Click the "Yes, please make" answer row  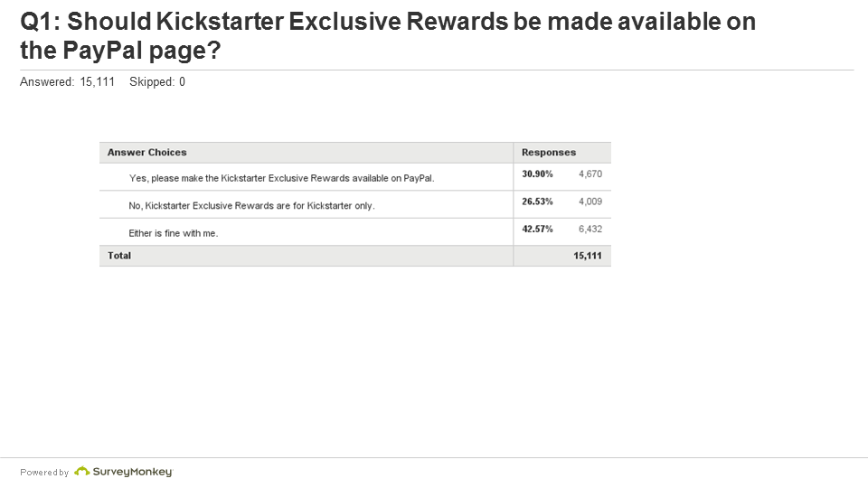point(281,178)
